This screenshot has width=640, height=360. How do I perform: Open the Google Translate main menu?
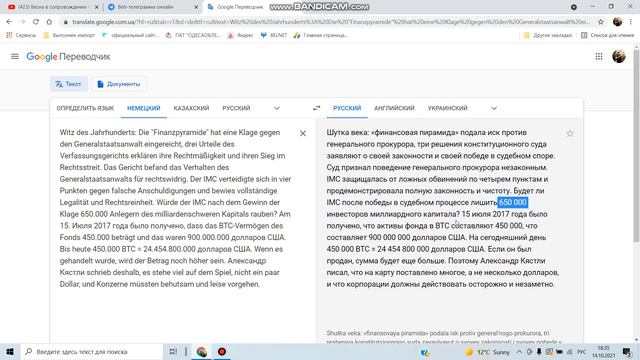(15, 56)
